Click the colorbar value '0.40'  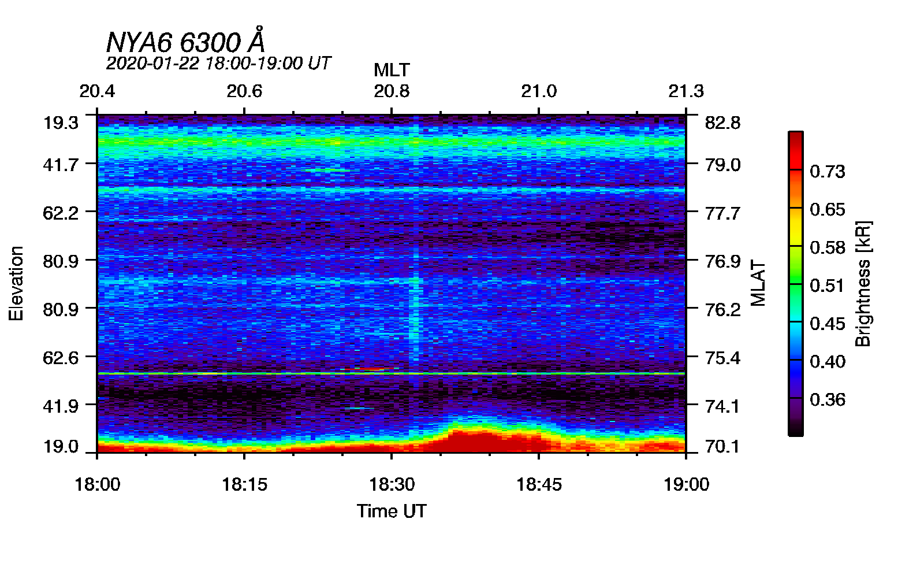click(827, 361)
